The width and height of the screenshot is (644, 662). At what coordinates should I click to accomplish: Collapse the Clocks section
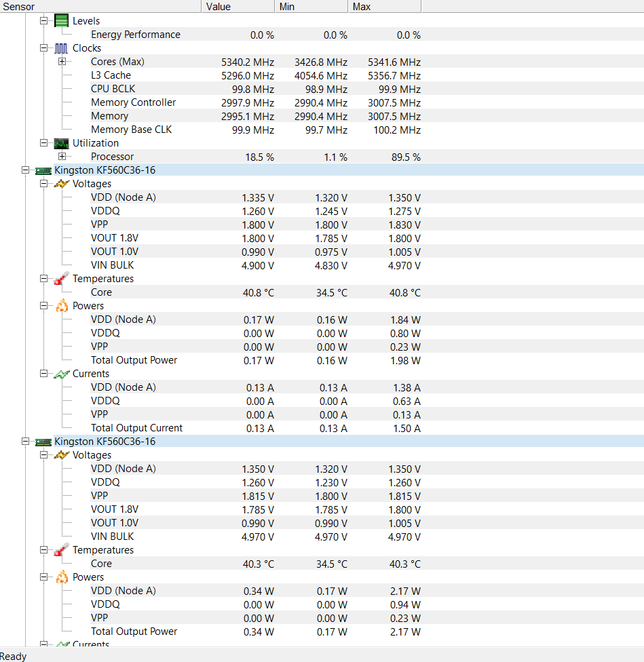point(43,47)
